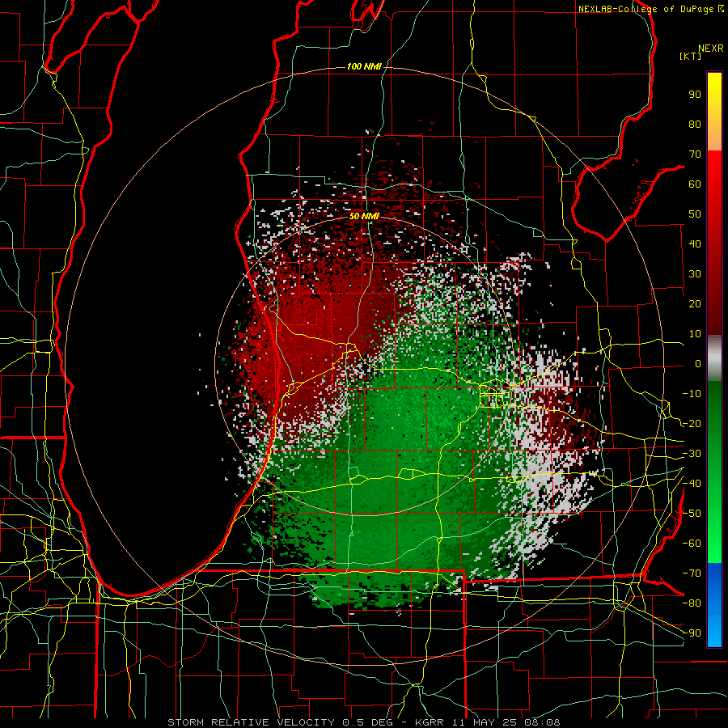Click the 50 value on velocity scale

coord(695,214)
